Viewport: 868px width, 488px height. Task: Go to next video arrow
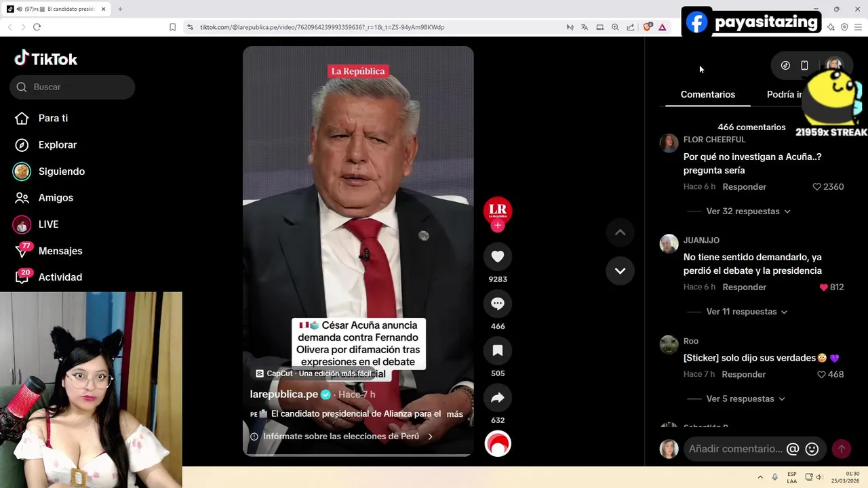click(x=620, y=270)
